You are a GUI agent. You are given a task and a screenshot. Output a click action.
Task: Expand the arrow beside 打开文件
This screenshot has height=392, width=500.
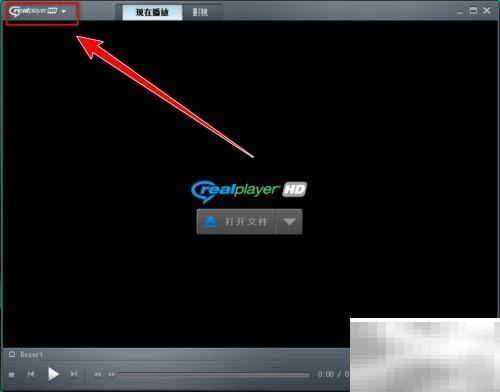[289, 222]
